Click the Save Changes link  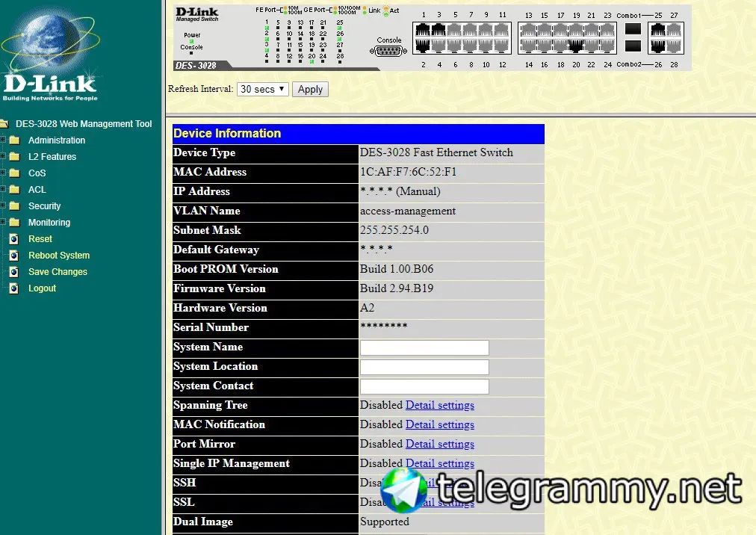pyautogui.click(x=58, y=271)
